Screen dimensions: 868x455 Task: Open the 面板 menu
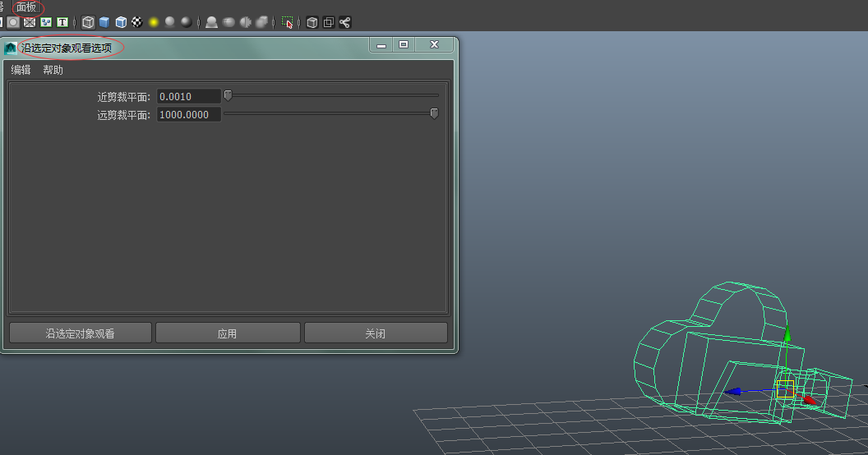point(26,7)
